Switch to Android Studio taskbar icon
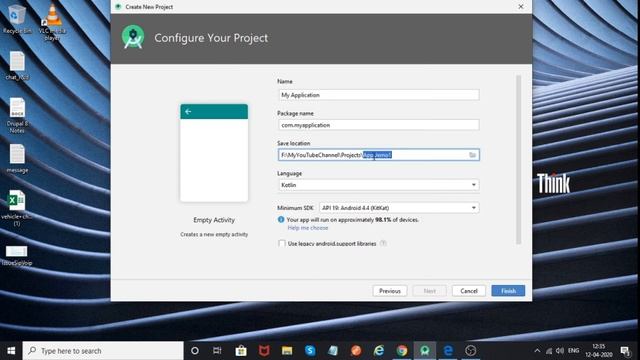 click(425, 351)
